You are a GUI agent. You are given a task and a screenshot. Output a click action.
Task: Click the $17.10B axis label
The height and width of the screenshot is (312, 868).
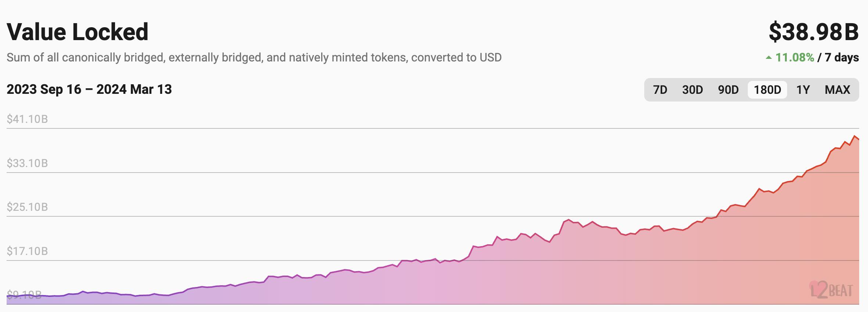click(27, 251)
